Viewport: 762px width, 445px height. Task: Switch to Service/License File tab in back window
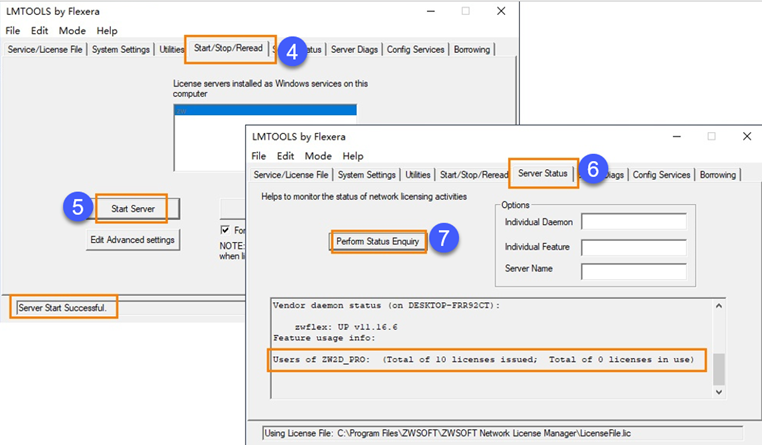pyautogui.click(x=45, y=50)
